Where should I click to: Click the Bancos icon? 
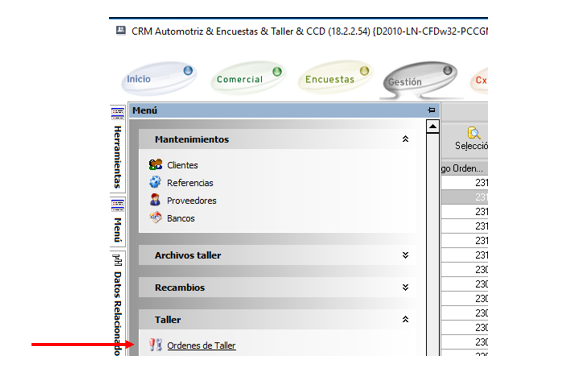click(155, 218)
